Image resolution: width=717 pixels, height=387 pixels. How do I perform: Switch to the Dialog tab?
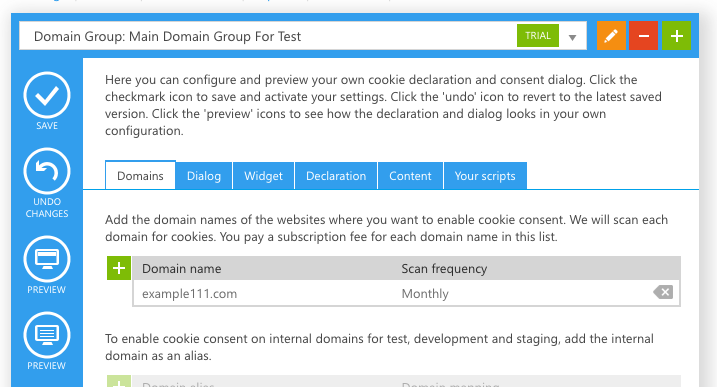pos(204,176)
